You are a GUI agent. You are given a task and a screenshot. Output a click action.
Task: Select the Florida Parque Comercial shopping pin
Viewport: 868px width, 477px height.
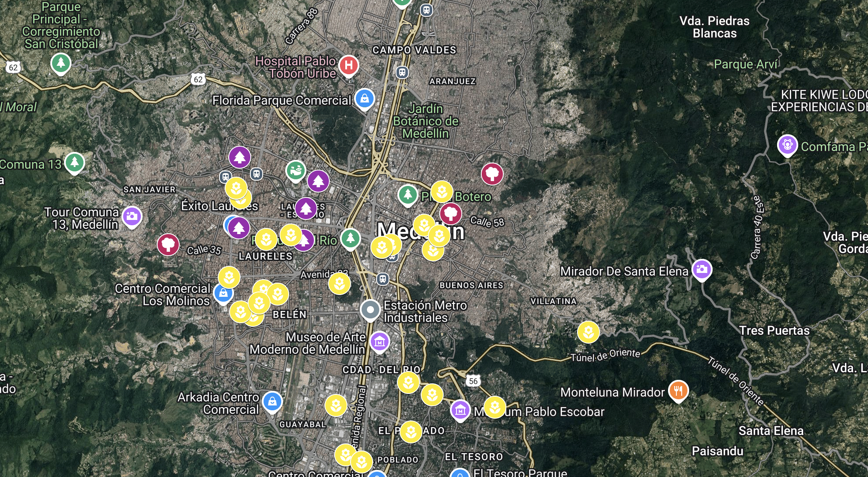pyautogui.click(x=365, y=98)
